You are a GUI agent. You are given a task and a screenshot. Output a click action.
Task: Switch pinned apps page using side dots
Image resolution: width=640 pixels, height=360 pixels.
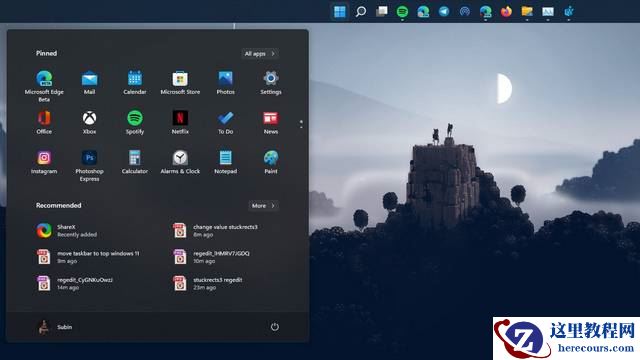point(301,124)
